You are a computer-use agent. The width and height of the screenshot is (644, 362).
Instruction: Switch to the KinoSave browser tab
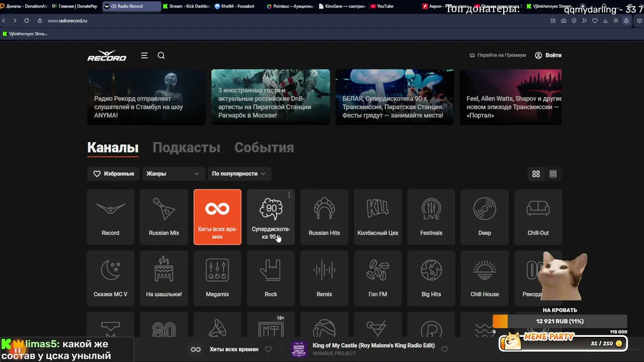click(342, 6)
